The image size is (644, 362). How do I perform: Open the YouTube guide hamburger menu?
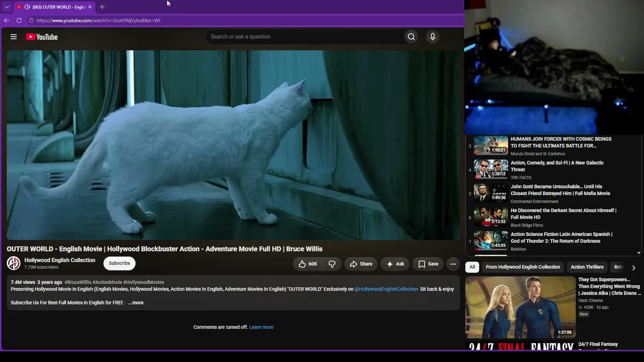pyautogui.click(x=14, y=37)
